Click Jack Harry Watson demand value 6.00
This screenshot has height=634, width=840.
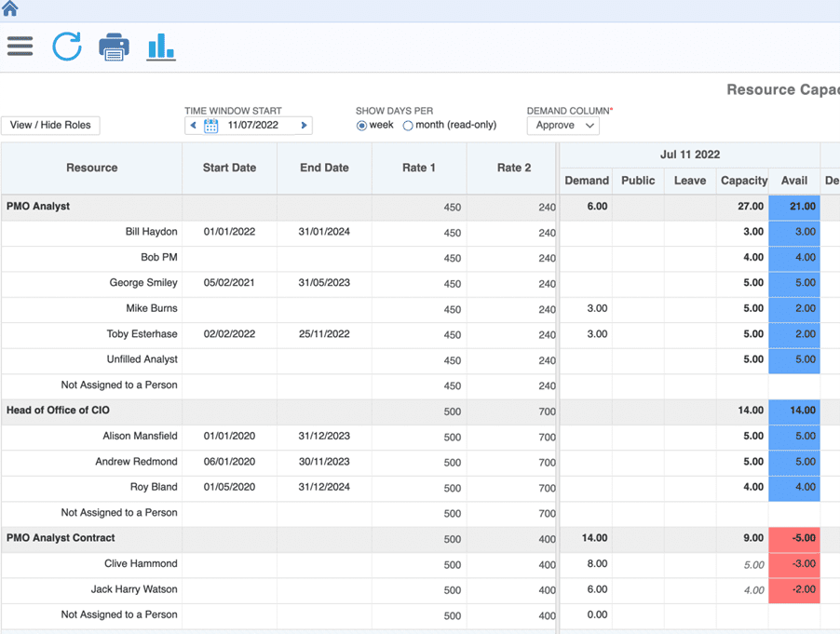597,589
